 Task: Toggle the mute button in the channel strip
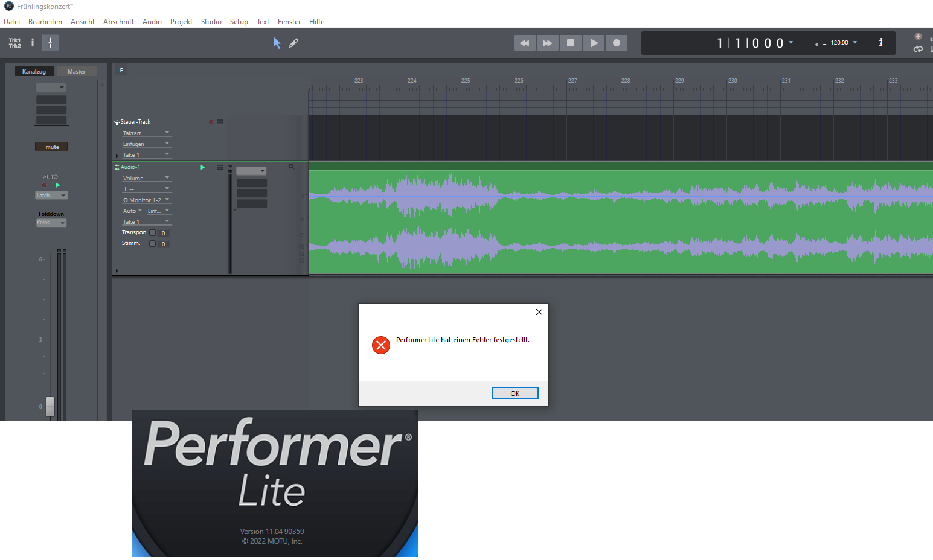[x=51, y=147]
